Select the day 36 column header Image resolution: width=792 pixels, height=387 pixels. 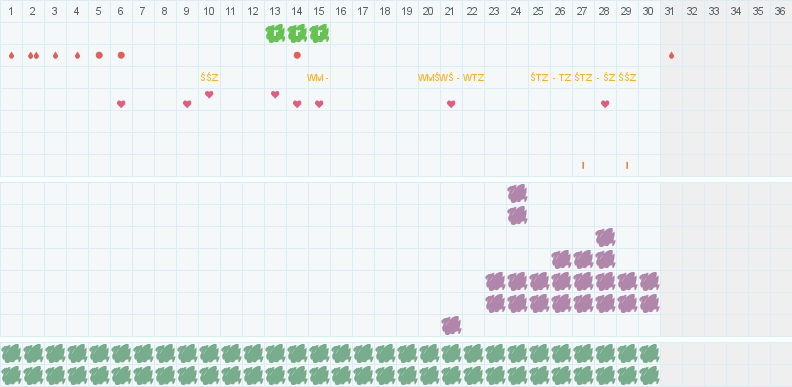[x=780, y=11]
